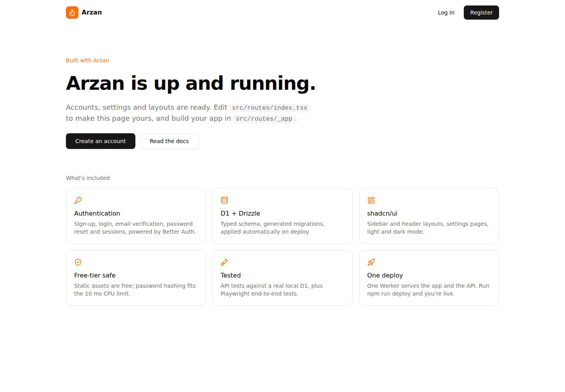Click the src/routes/index.tsx code snippet

pos(270,108)
